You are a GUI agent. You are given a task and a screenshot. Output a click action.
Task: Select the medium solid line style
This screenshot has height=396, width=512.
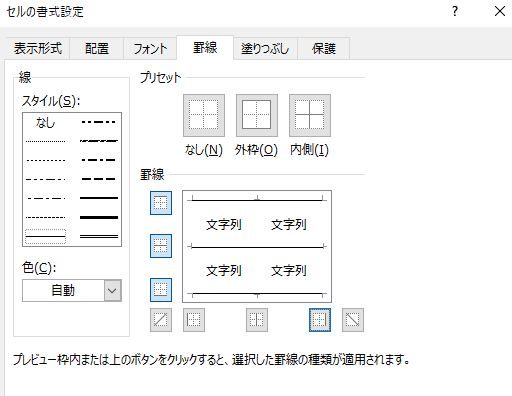click(99, 198)
